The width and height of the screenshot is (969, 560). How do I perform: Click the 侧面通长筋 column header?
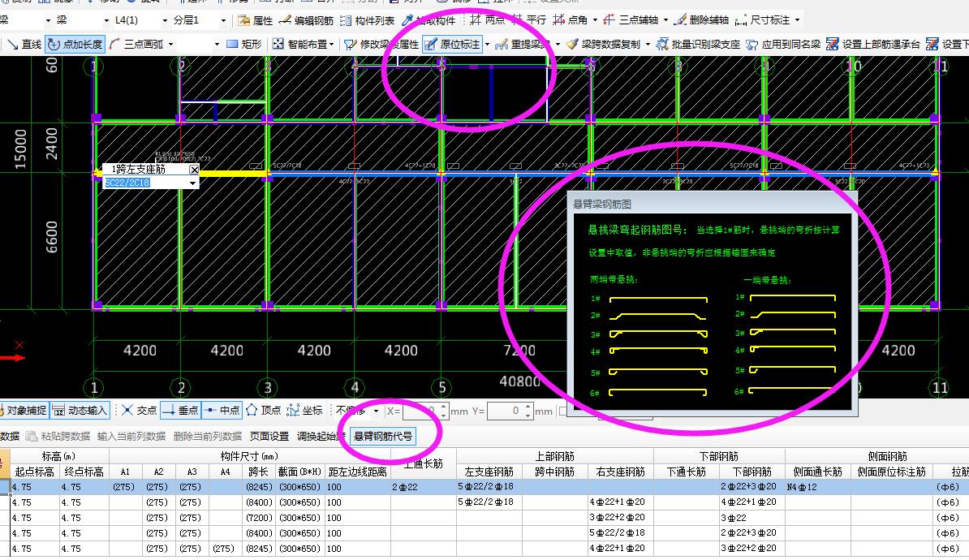817,472
